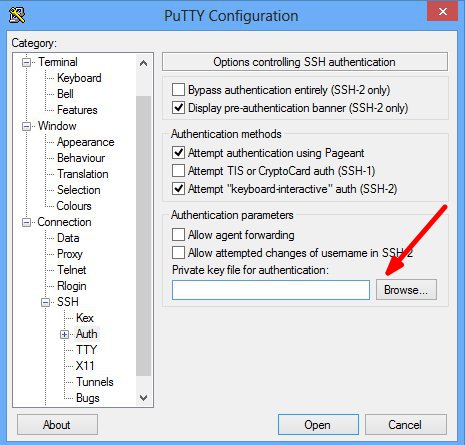Expand the Auth tree node
The image size is (465, 445).
pos(64,334)
